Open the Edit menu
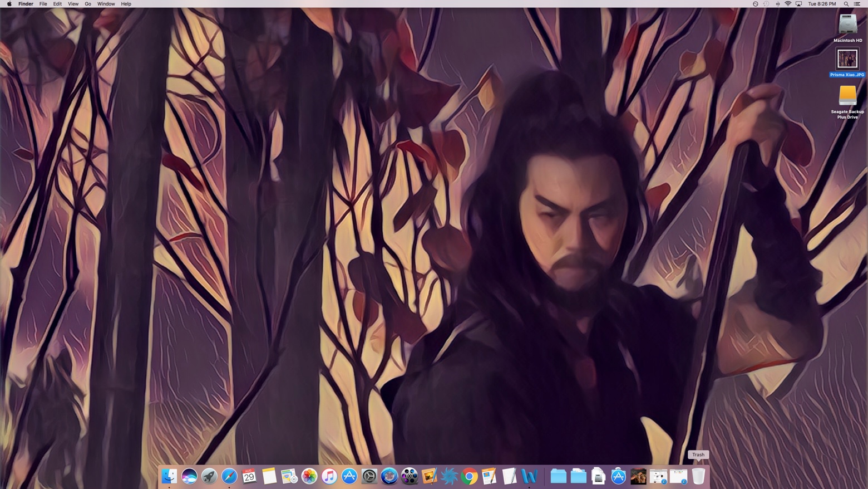The width and height of the screenshot is (868, 489). click(57, 4)
